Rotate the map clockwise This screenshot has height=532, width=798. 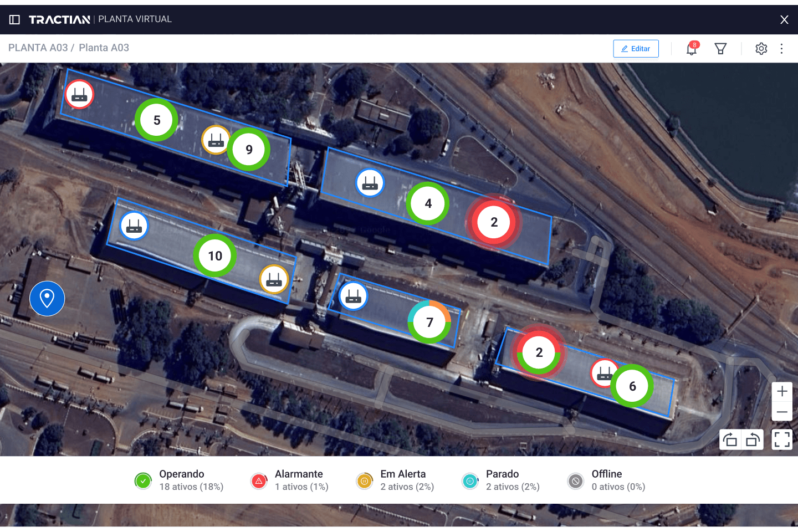pyautogui.click(x=753, y=440)
